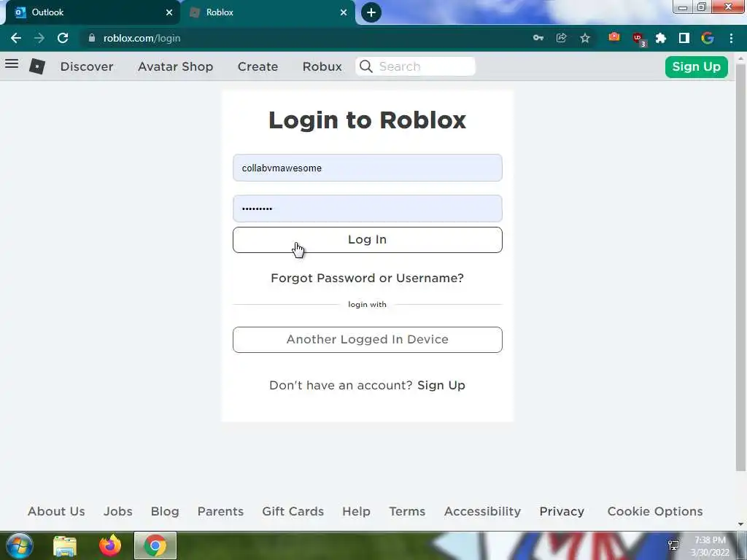747x560 pixels.
Task: Open a new browser tab
Action: (x=371, y=12)
